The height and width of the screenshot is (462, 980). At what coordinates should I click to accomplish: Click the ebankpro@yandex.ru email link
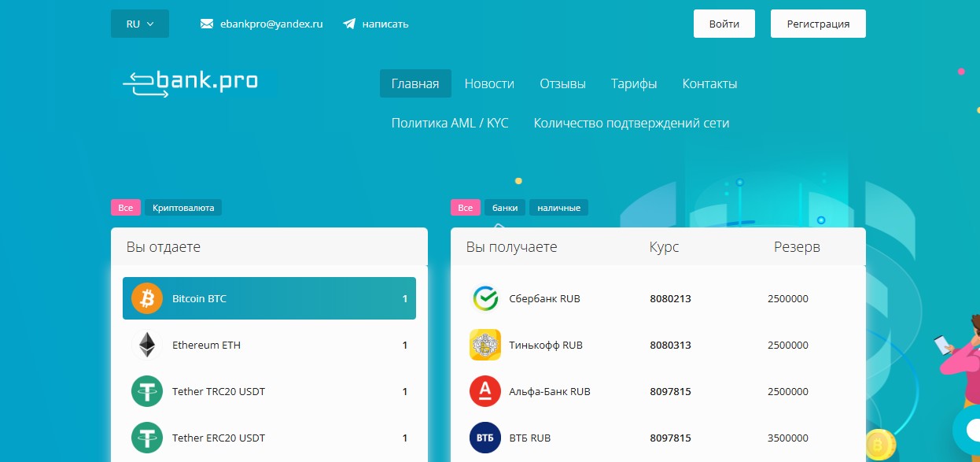click(271, 24)
